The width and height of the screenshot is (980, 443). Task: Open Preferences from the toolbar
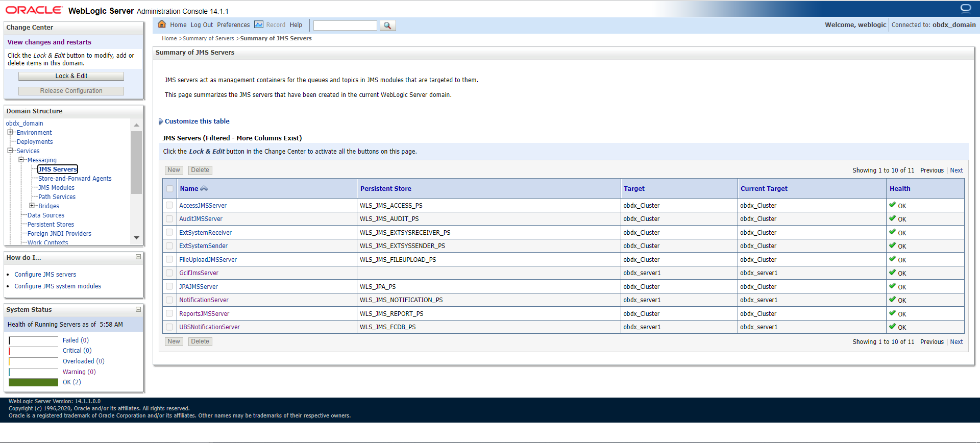(233, 25)
